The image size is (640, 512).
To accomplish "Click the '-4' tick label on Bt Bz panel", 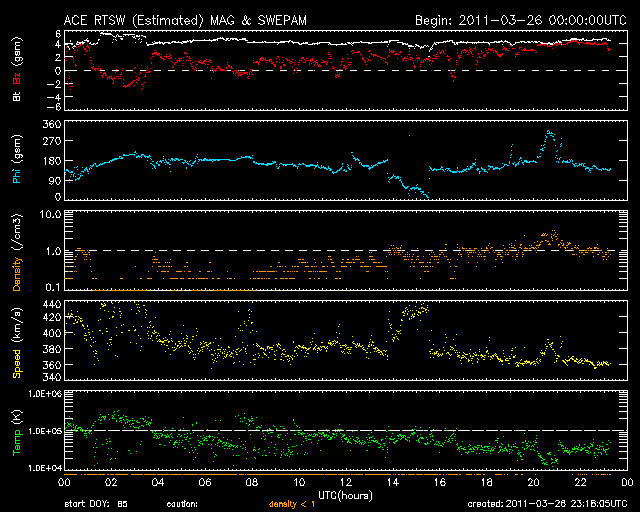I will point(54,97).
